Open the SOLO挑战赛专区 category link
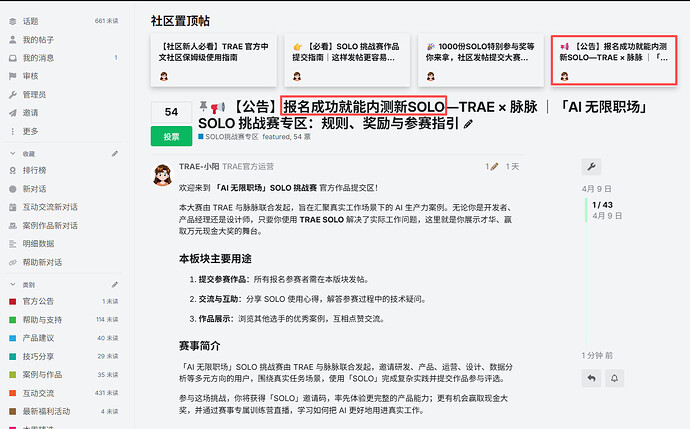 click(x=228, y=137)
